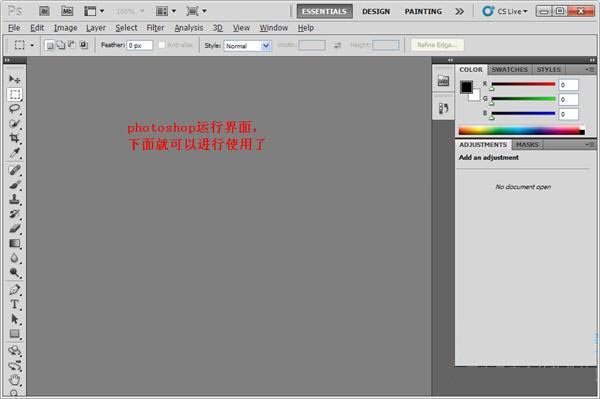
Task: Click the New selection mode icon
Action: pos(49,45)
